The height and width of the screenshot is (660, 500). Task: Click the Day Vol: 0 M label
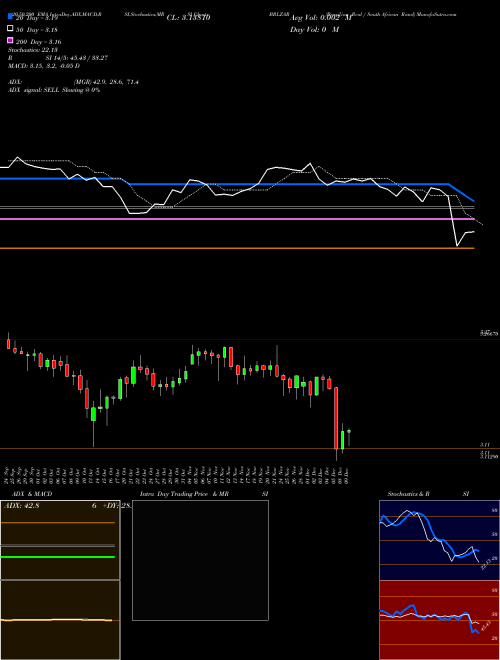[314, 30]
